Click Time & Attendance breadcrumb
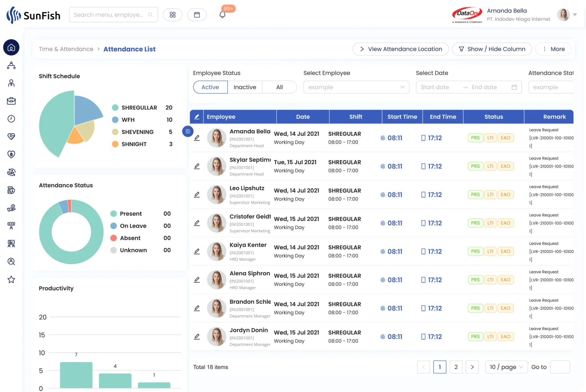The height and width of the screenshot is (392, 586). coord(66,49)
